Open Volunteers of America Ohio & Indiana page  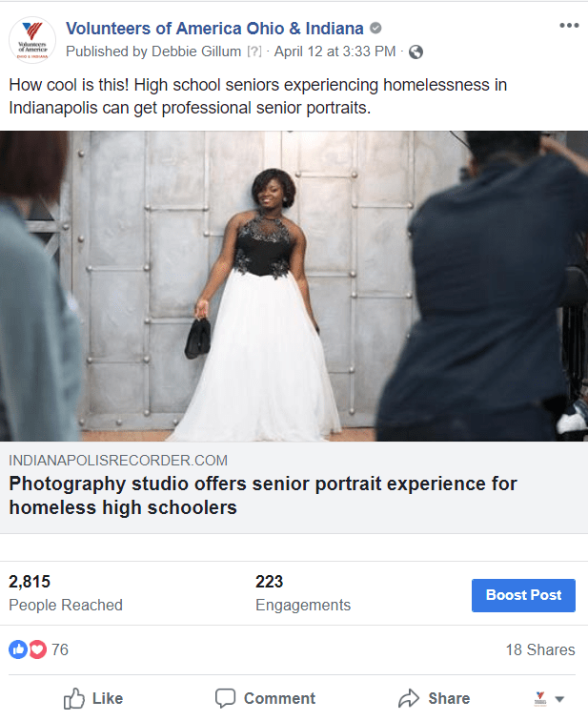(x=214, y=29)
